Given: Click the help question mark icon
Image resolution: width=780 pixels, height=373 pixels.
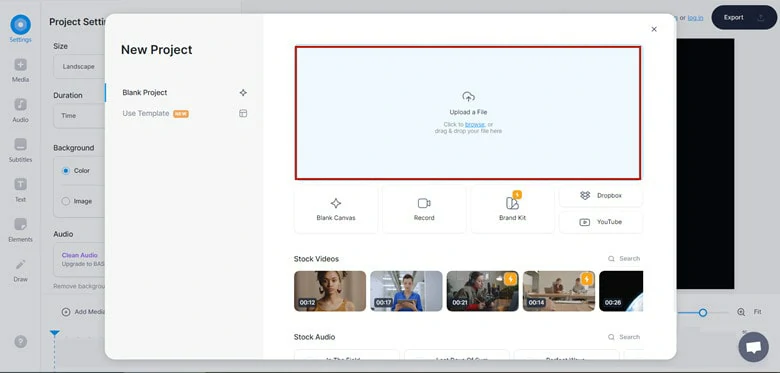Looking at the screenshot, I should click(20, 342).
